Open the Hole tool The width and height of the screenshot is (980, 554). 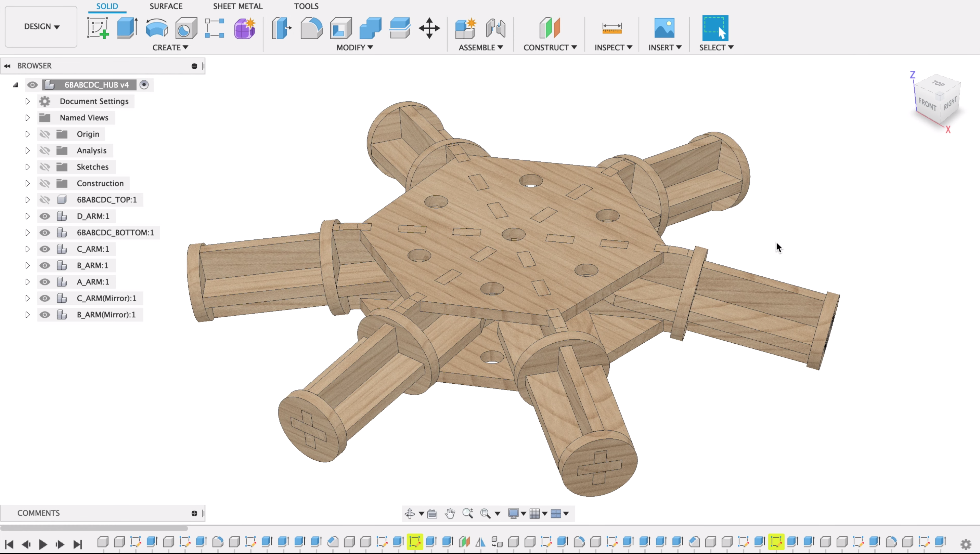point(185,28)
